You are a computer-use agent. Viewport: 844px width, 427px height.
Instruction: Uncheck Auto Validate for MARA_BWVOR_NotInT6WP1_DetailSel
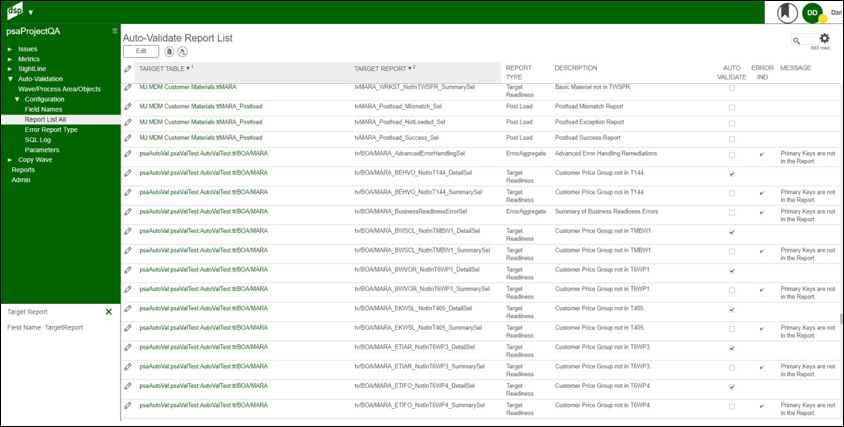pos(731,271)
